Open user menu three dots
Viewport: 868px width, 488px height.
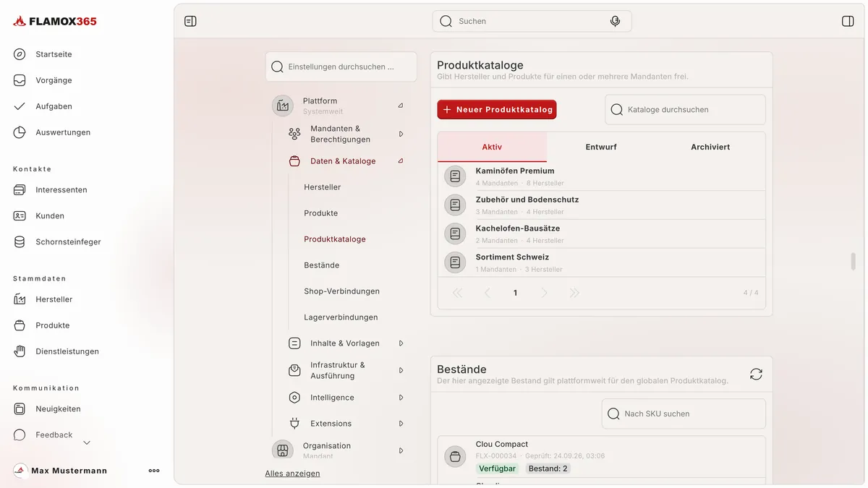[x=154, y=471]
